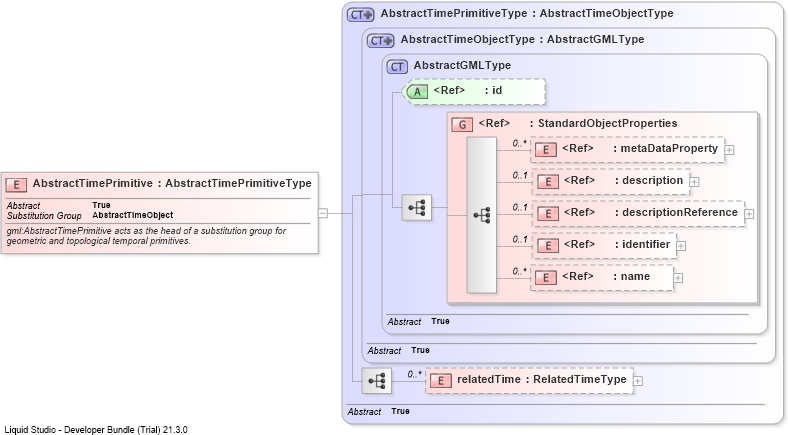The width and height of the screenshot is (788, 435).
Task: Collapse the AbstractTimePrimitive element node
Action: pos(323,213)
